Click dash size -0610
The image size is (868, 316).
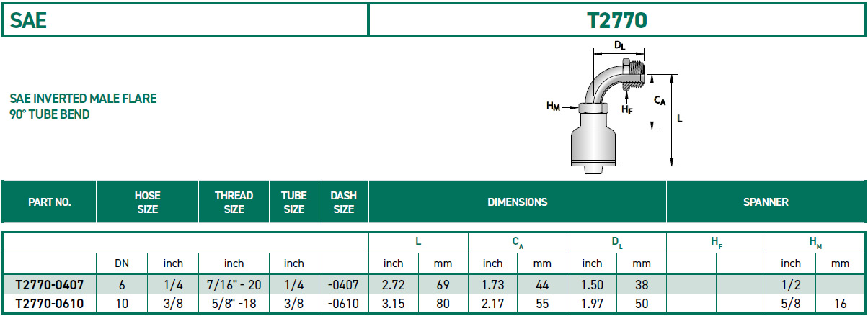(x=343, y=304)
